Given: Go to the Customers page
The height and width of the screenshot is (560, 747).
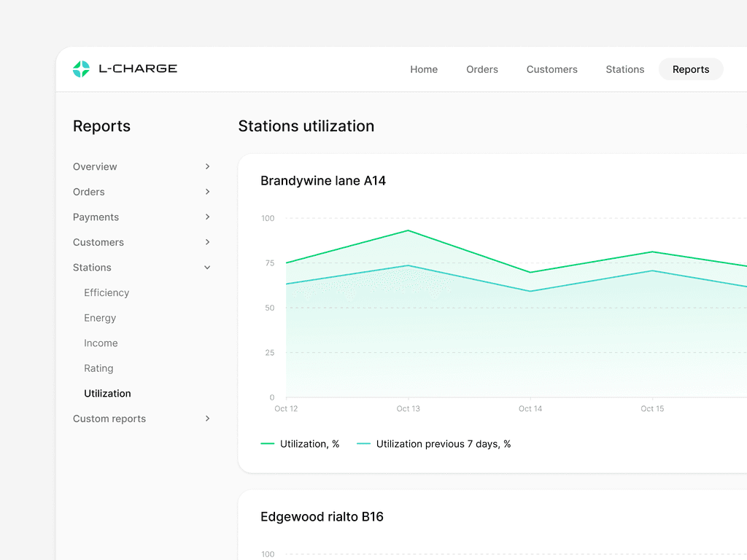Looking at the screenshot, I should coord(551,69).
